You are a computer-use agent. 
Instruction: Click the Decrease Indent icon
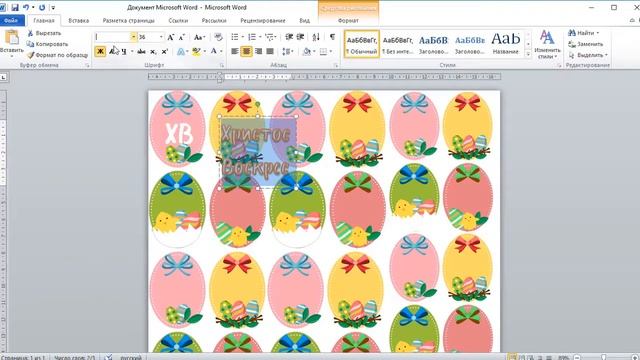pyautogui.click(x=289, y=37)
